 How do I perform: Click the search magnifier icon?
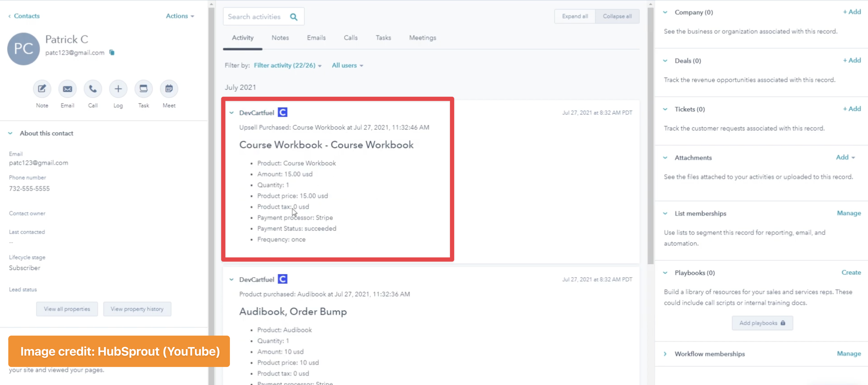coord(294,17)
